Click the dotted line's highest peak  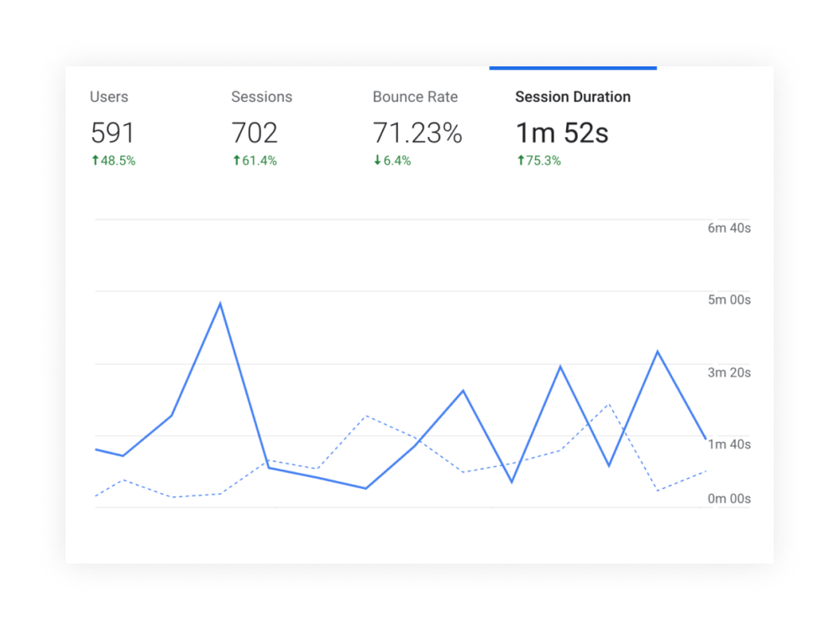[609, 405]
